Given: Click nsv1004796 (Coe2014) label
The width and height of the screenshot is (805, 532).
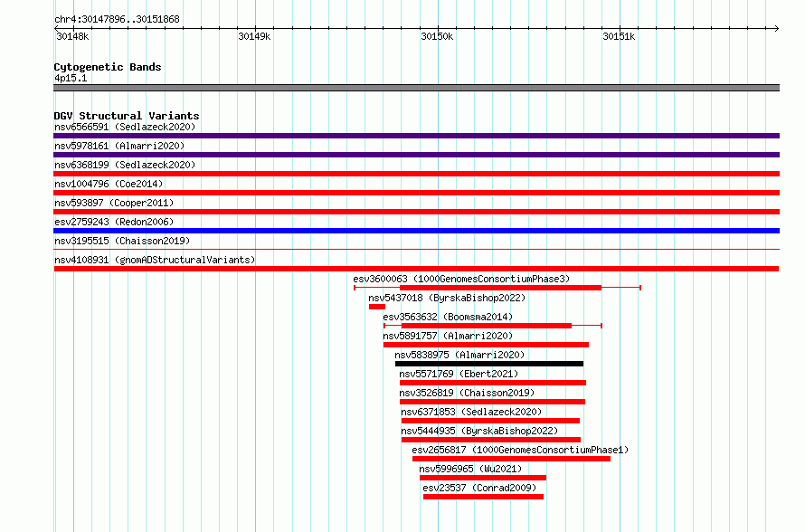Looking at the screenshot, I should tap(109, 184).
